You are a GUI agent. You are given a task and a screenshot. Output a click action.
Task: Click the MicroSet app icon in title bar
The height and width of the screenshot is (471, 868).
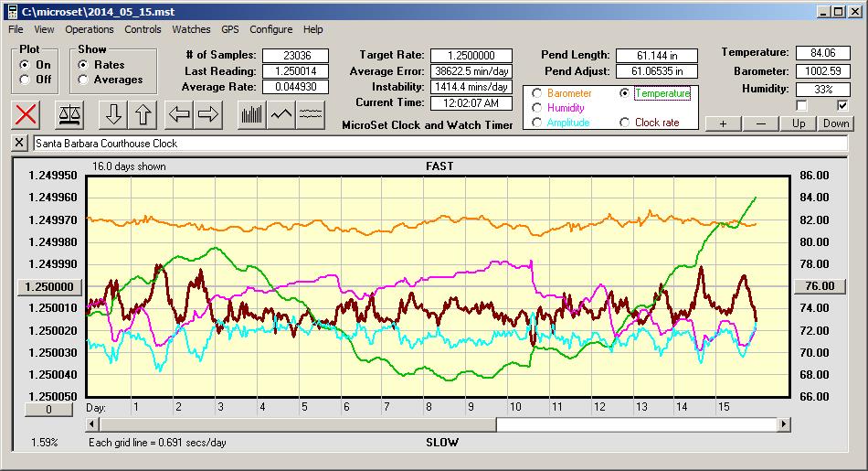(12, 12)
